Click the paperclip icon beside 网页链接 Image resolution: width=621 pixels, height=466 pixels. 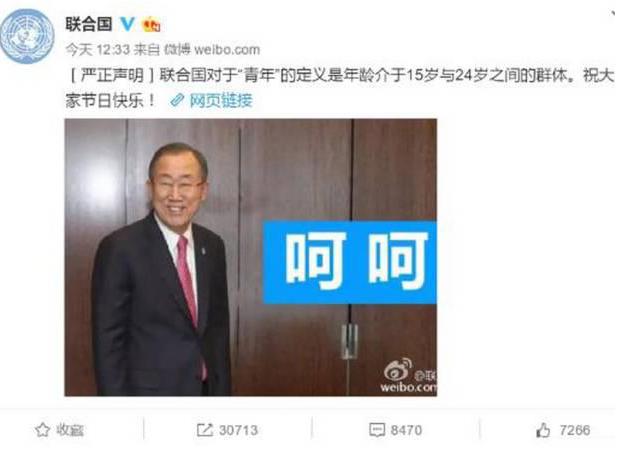(177, 101)
